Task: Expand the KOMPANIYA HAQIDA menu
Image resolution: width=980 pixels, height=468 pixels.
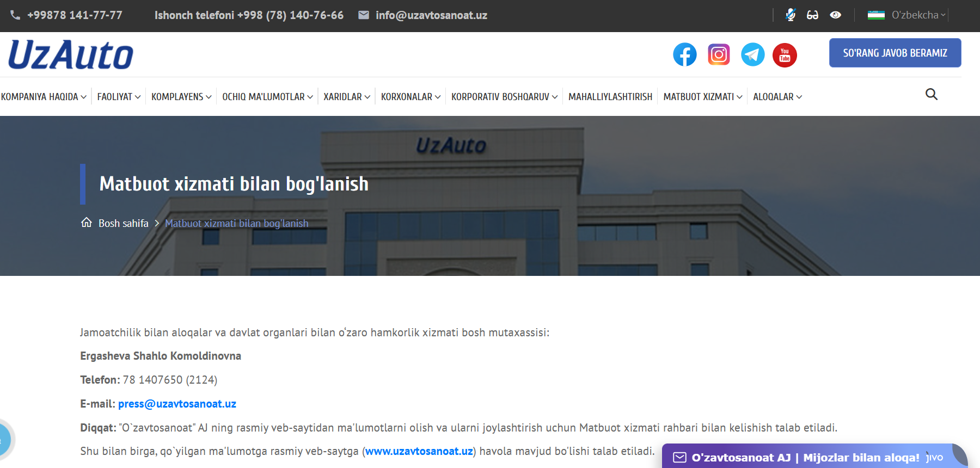Action: (44, 97)
